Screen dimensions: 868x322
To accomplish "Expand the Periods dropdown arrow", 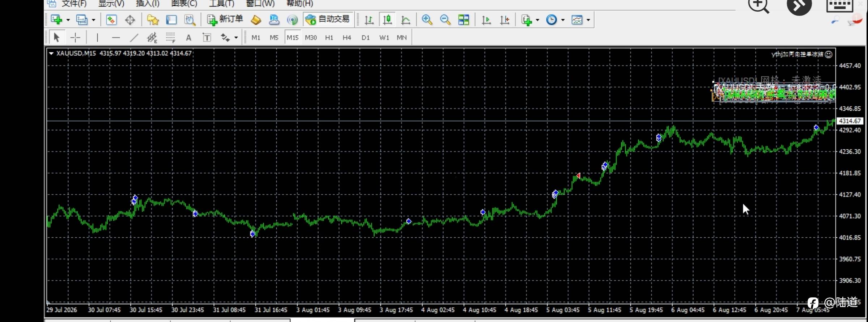I will [563, 20].
